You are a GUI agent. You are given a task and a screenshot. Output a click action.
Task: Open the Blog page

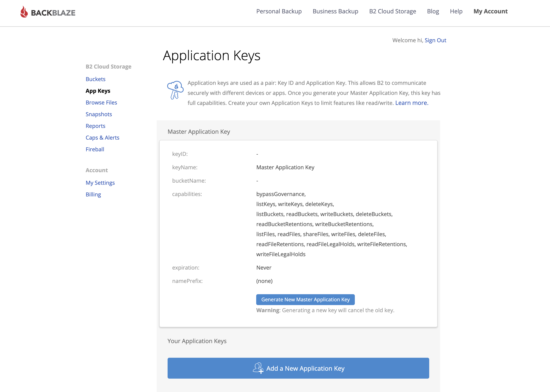[433, 11]
